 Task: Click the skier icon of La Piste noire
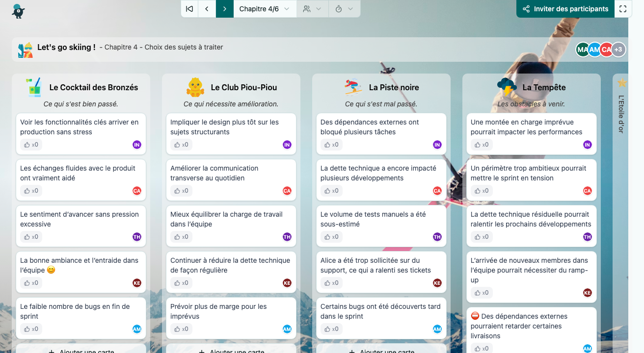[353, 87]
